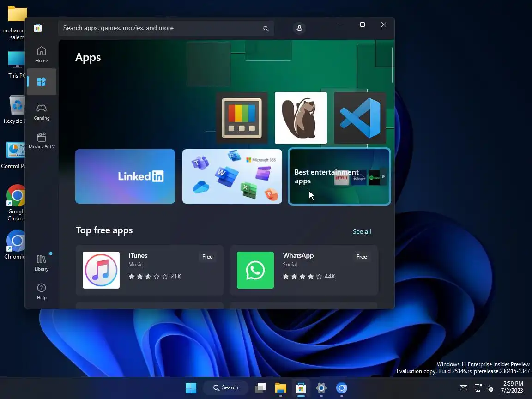The width and height of the screenshot is (532, 399).
Task: Click the taskbar Search box
Action: pos(226,388)
